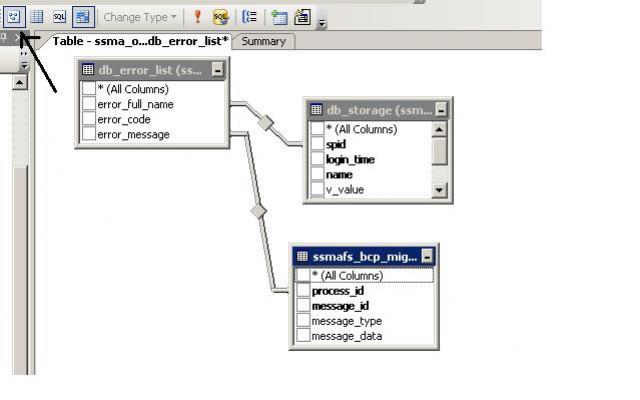
Task: Click the error_message column label
Action: [x=133, y=135]
